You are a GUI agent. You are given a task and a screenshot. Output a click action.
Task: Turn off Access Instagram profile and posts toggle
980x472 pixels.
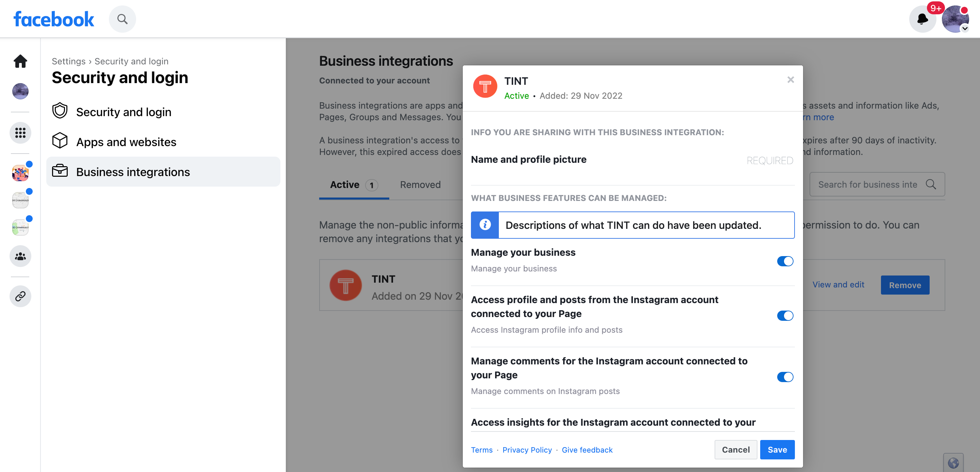(x=785, y=316)
